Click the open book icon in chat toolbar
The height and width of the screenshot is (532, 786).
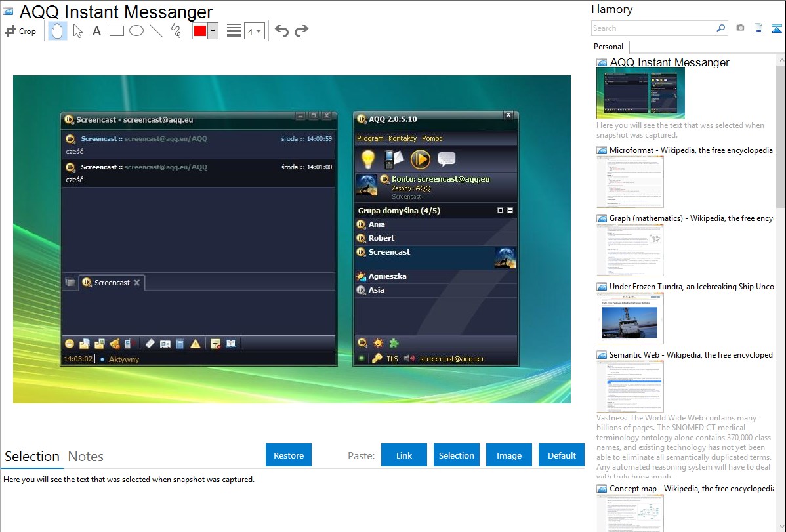click(230, 344)
